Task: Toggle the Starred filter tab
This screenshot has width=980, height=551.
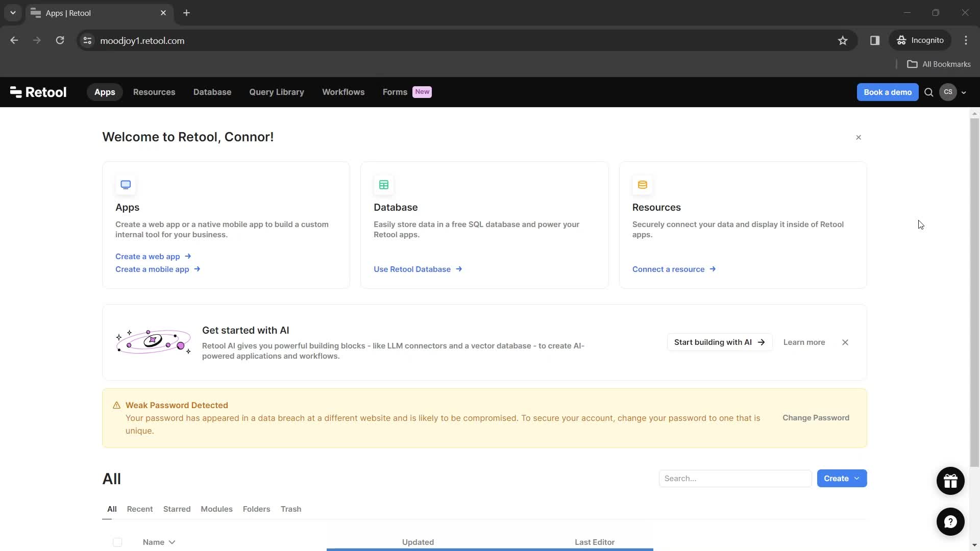Action: click(177, 509)
